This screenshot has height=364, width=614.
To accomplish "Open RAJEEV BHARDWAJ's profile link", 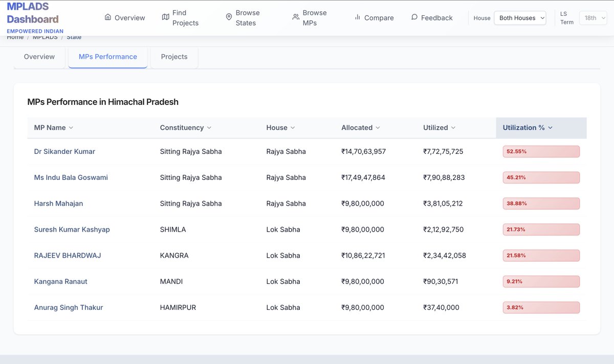I will pos(68,256).
